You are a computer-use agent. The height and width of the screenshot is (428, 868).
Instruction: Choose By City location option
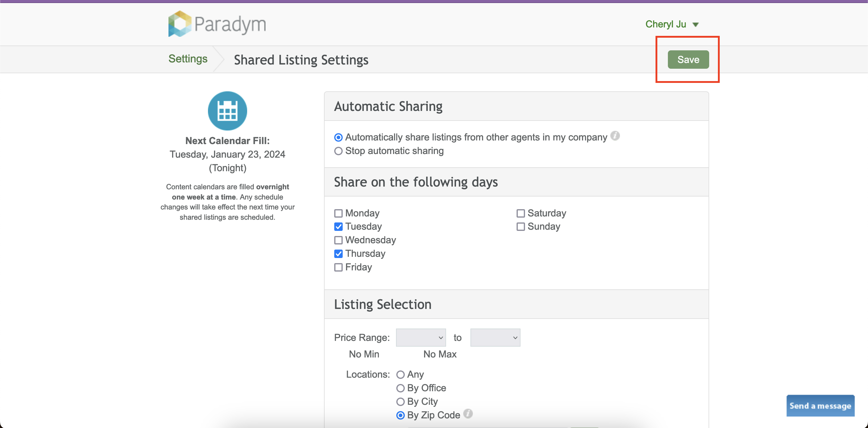[x=400, y=402]
